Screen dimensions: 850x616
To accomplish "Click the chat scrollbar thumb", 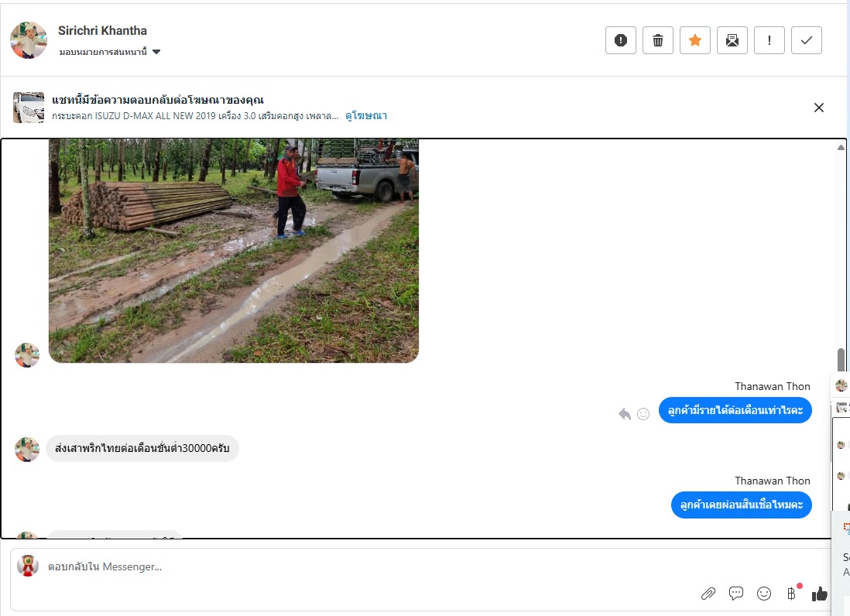I will tap(841, 359).
